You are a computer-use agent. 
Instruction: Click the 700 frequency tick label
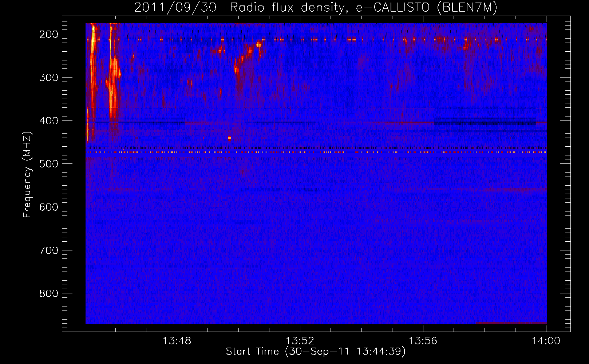click(49, 250)
